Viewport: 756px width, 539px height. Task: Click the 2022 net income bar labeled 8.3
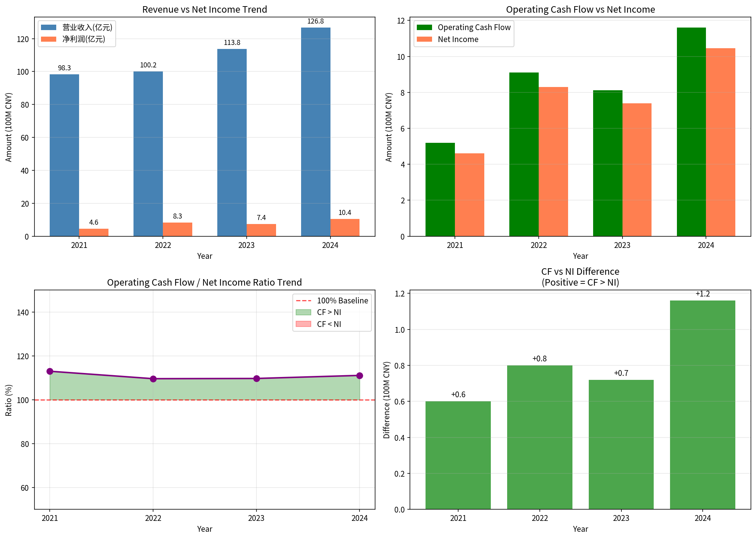point(177,229)
